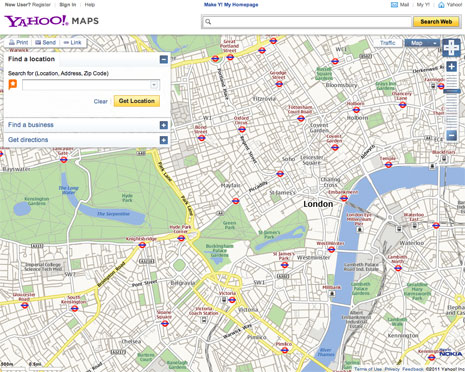Viewport: 465px width, 372px height.
Task: Click the zoom level slider track
Action: click(x=451, y=101)
